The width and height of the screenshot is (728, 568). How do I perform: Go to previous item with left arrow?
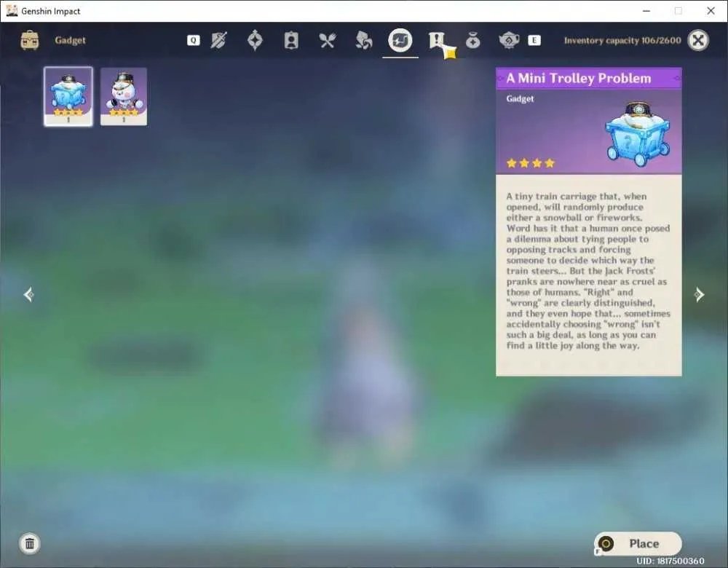coord(28,294)
